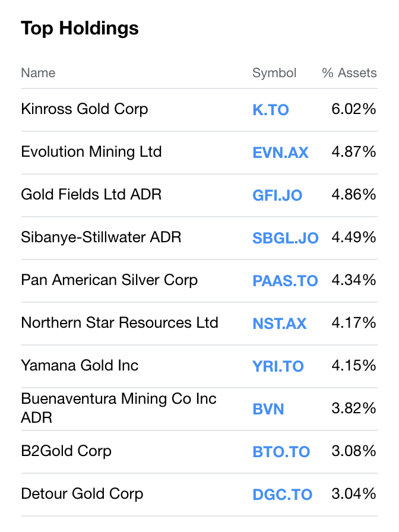The width and height of the screenshot is (399, 532).
Task: Select the Yamana Gold Inc row
Action: point(78,366)
